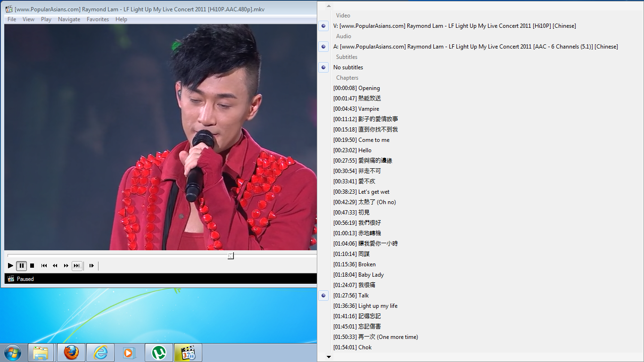The height and width of the screenshot is (362, 644).
Task: Click the MPC title bar icon
Action: point(9,9)
